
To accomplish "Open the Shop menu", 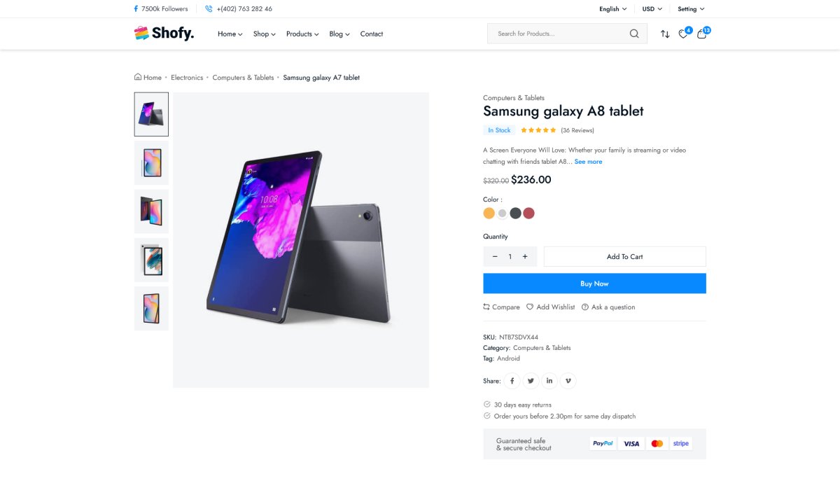I will (x=264, y=34).
